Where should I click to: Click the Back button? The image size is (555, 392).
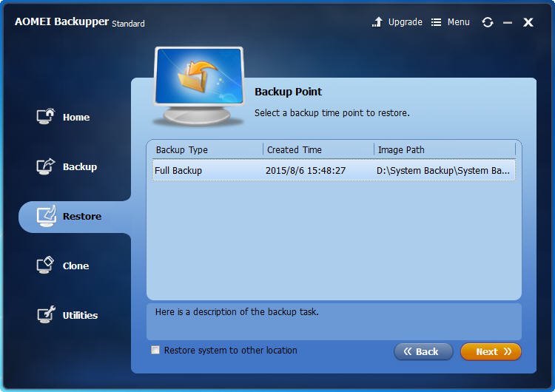point(423,351)
